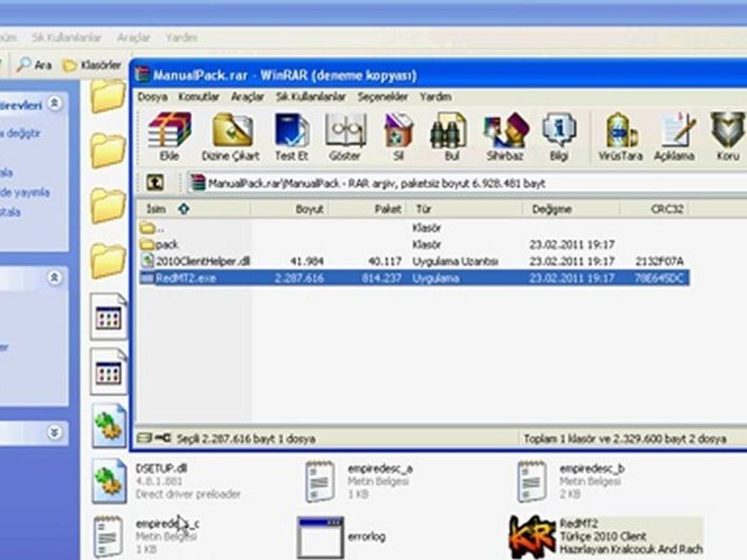This screenshot has width=747, height=560.
Task: Click the Göster (View) toolbar icon
Action: (345, 137)
